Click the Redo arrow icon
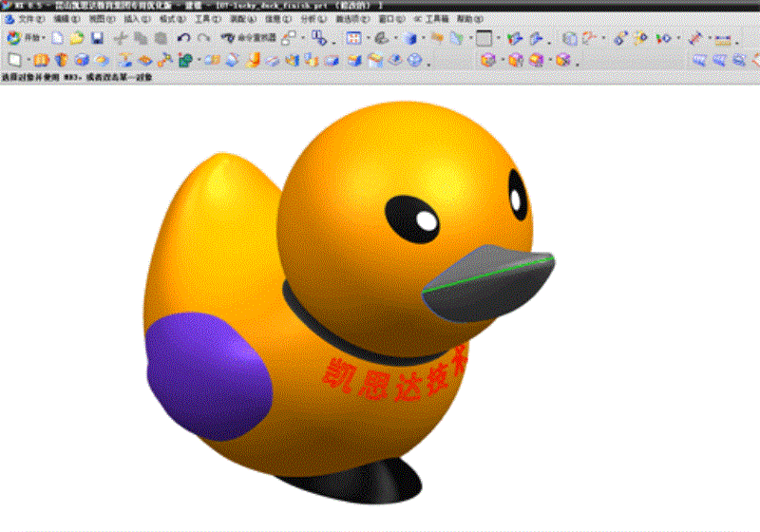The width and height of the screenshot is (760, 532). [x=202, y=39]
